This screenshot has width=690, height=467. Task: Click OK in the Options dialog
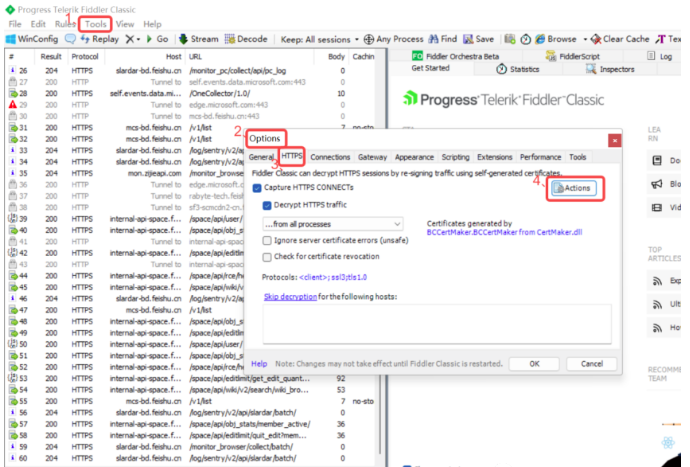pyautogui.click(x=534, y=364)
